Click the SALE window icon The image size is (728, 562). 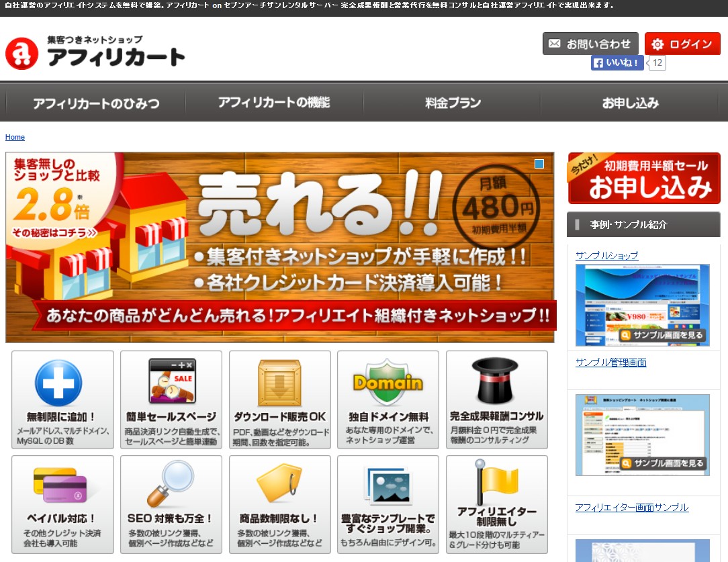pyautogui.click(x=172, y=381)
